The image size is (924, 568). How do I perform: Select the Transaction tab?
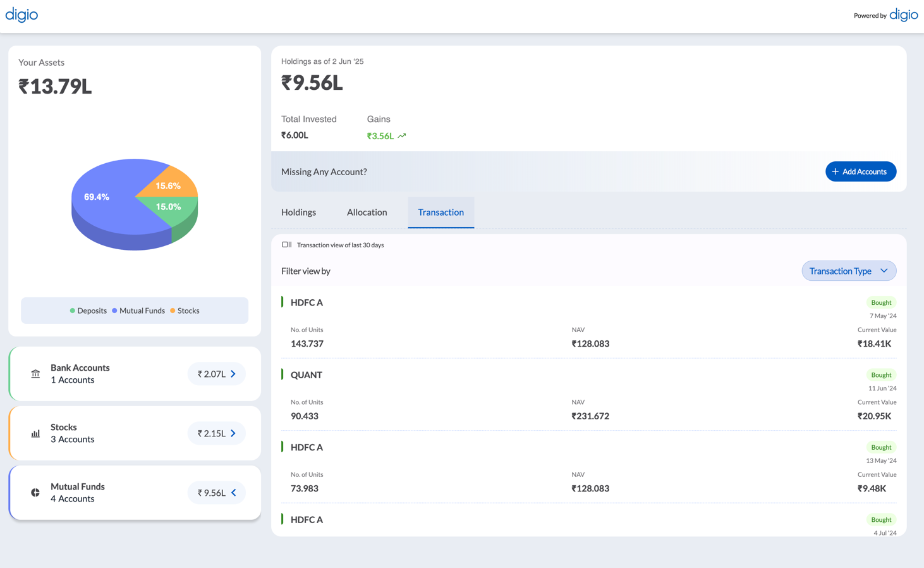pos(441,213)
